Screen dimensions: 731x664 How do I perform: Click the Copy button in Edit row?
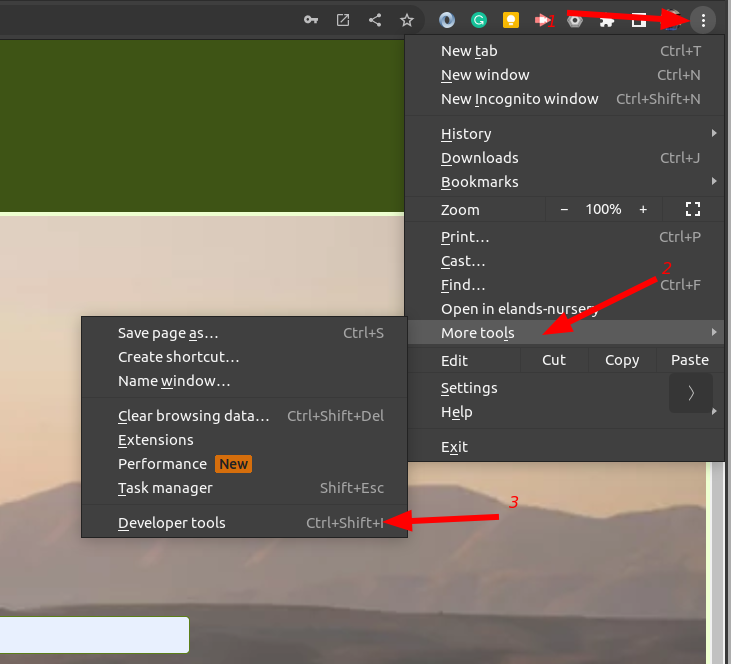tap(621, 360)
